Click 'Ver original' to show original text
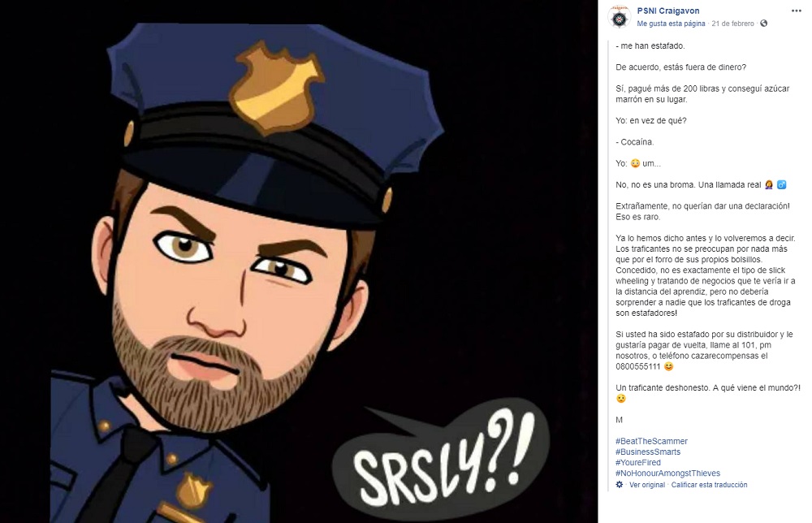The width and height of the screenshot is (812, 523). click(646, 485)
